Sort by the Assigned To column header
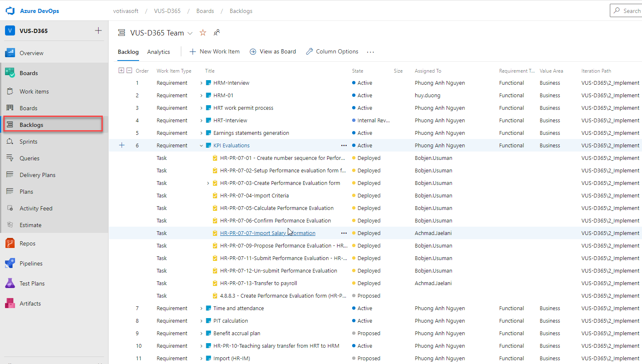Image resolution: width=642 pixels, height=364 pixels. click(x=428, y=71)
